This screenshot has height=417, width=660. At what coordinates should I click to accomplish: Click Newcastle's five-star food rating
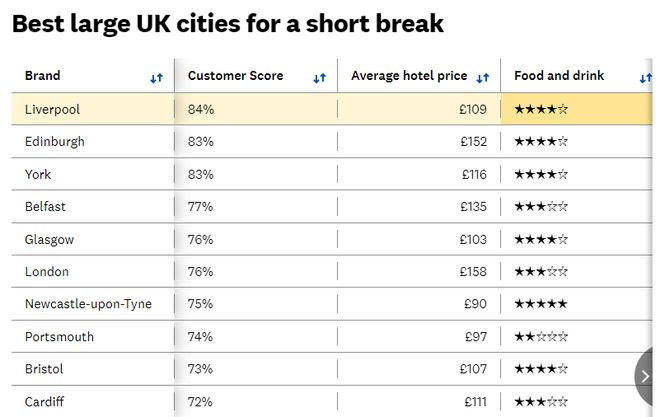(541, 304)
